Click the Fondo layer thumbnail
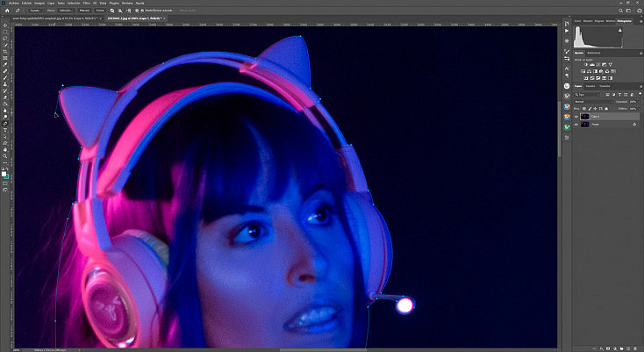Viewport: 644px width, 352px height. tap(585, 124)
